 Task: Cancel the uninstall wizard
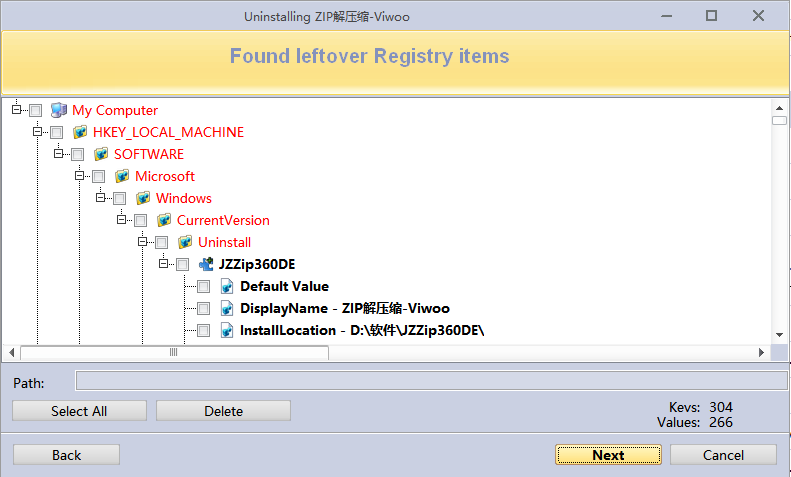tap(723, 455)
